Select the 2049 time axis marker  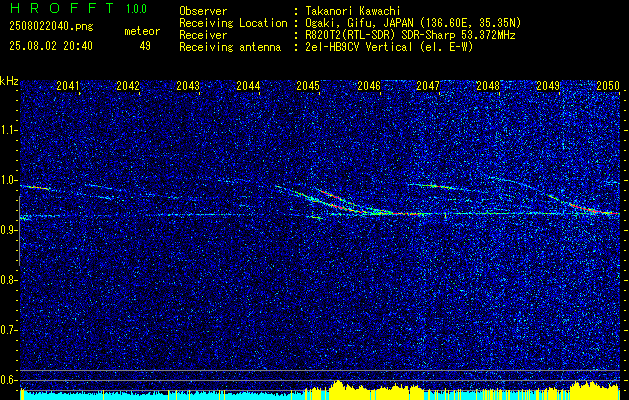[x=548, y=86]
